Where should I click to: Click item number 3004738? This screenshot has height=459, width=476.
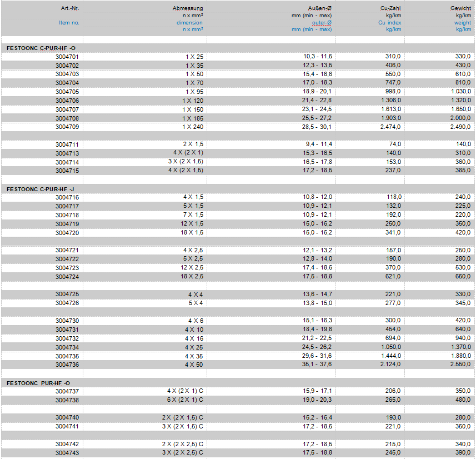click(x=67, y=400)
